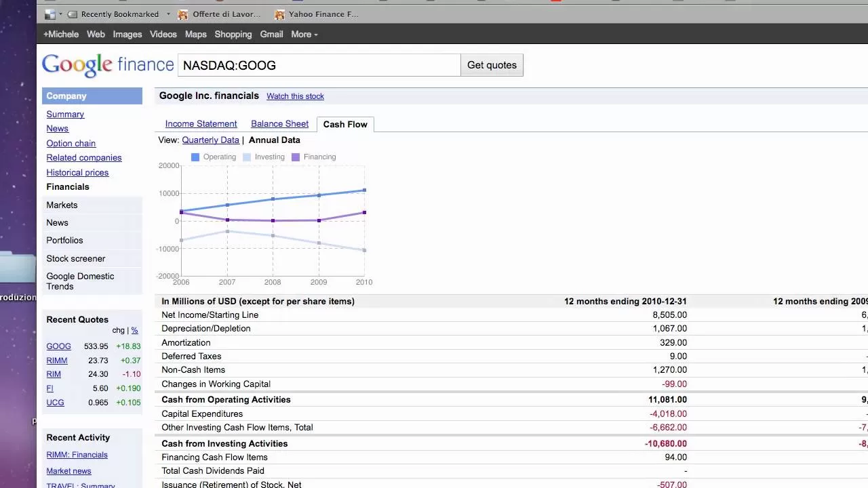
Task: Click the 2010 Investing data point on chart
Action: (364, 250)
